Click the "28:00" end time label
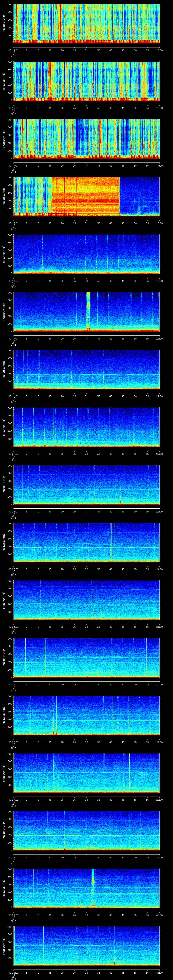 [160, 800]
